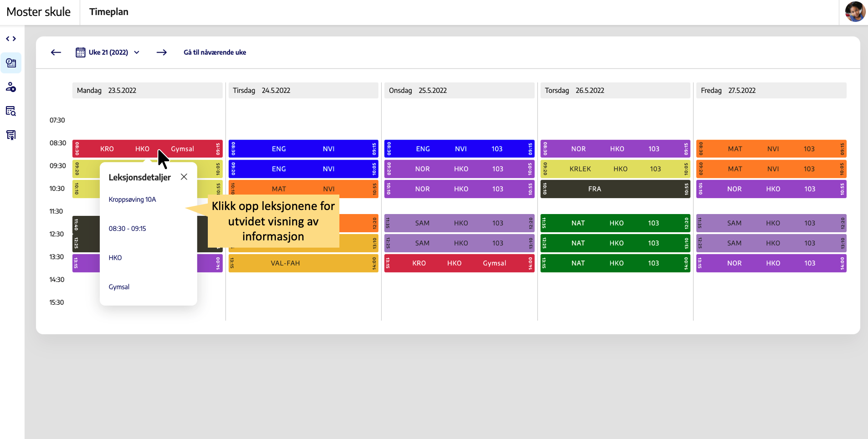This screenshot has width=868, height=439.
Task: Click Gymsal room in lesson details
Action: point(119,287)
